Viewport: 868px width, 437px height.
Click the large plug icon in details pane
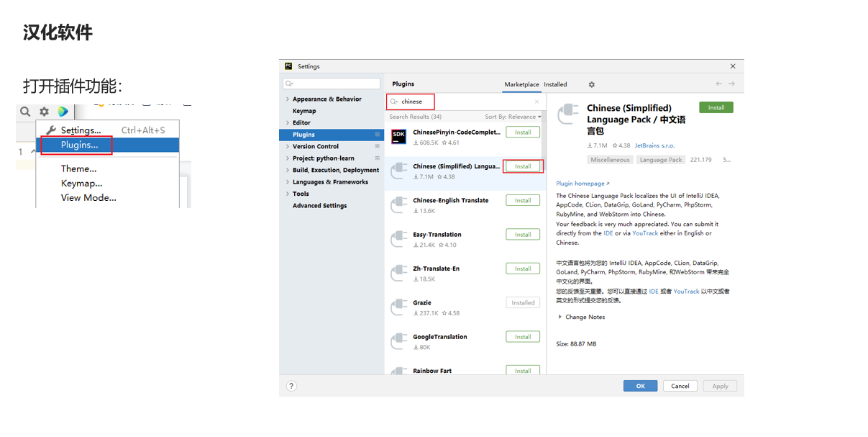click(x=569, y=114)
